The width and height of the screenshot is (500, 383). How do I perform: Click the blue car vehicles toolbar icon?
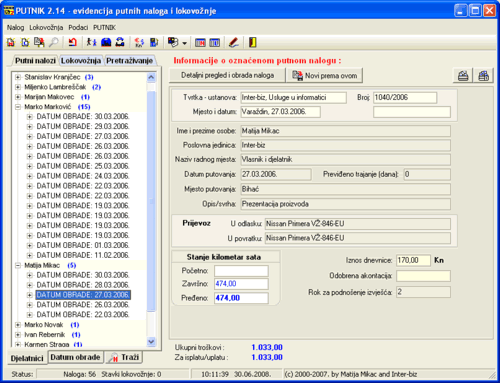106,42
